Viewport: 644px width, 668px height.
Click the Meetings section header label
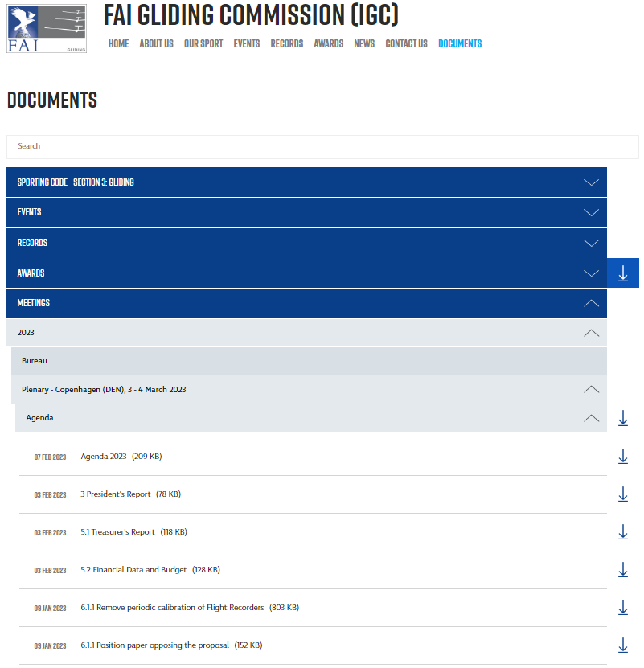point(33,303)
